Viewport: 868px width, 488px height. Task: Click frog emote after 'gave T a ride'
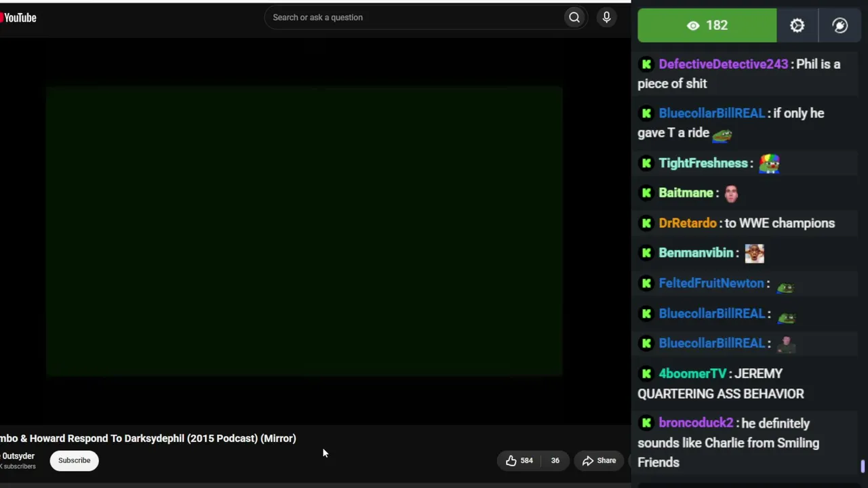point(722,136)
